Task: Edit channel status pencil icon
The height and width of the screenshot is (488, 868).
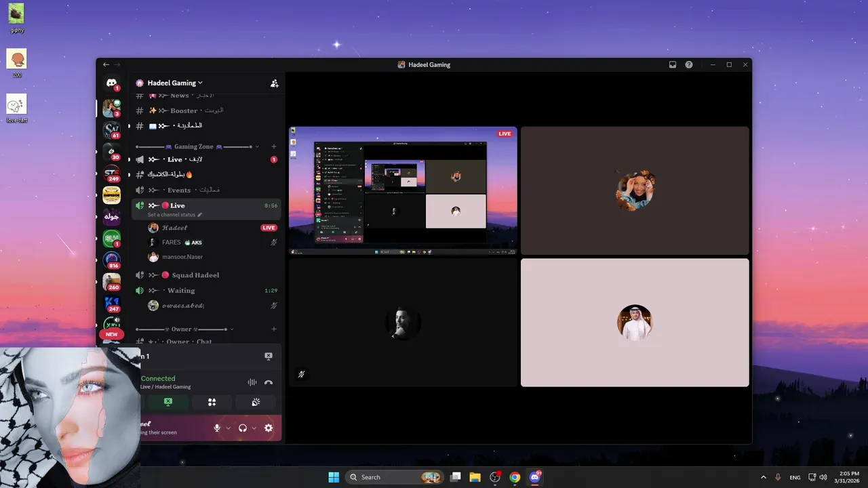Action: coord(199,215)
